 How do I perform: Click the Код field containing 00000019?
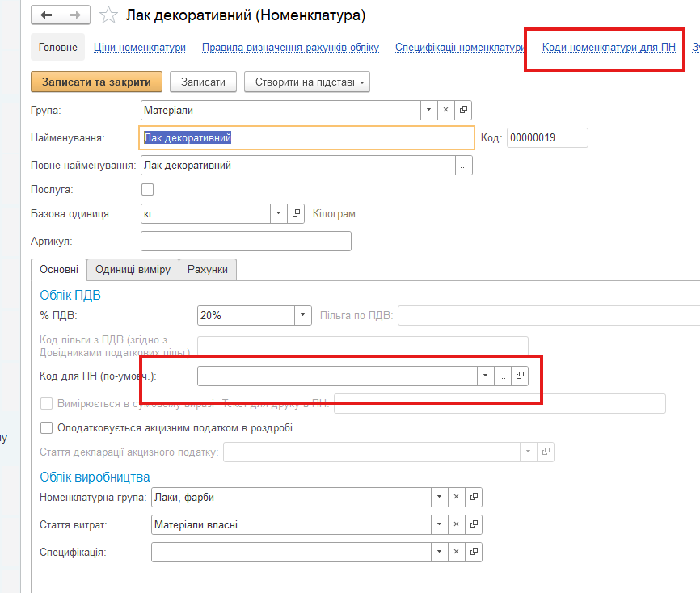coord(547,137)
